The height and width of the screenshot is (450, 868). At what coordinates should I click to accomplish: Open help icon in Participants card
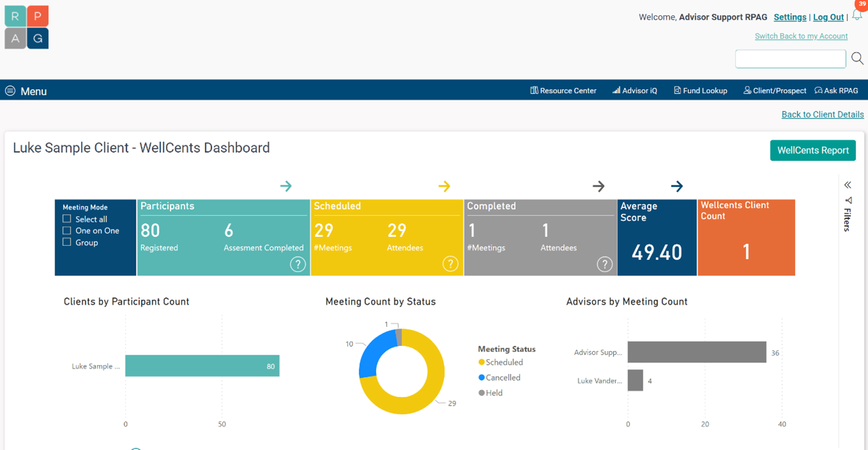(x=298, y=264)
